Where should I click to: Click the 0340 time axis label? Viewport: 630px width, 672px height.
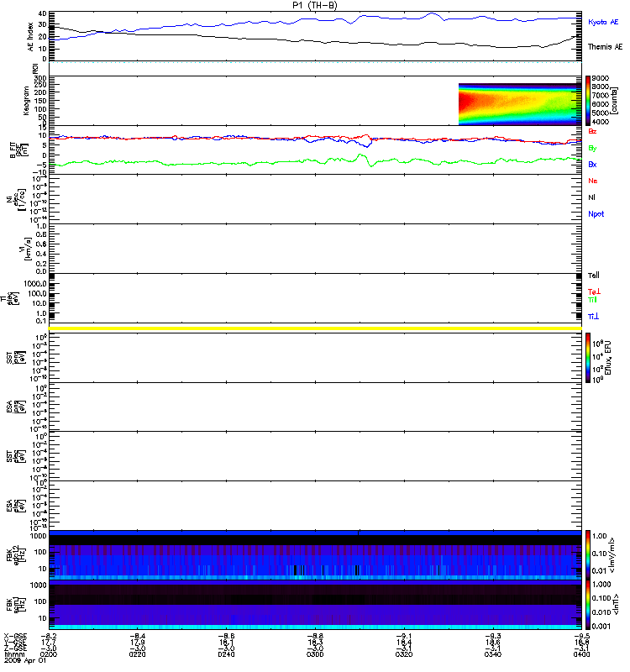[x=493, y=654]
